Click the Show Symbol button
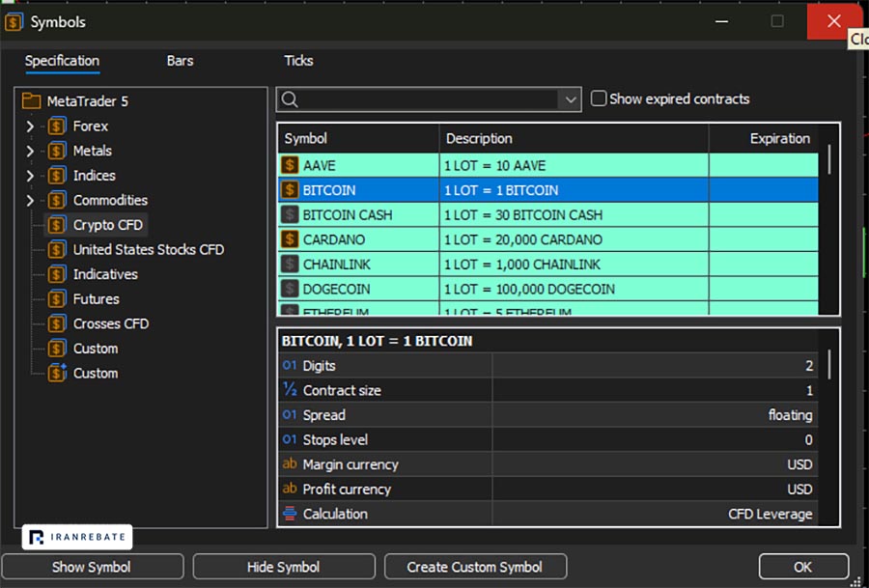This screenshot has width=869, height=588. (x=92, y=567)
